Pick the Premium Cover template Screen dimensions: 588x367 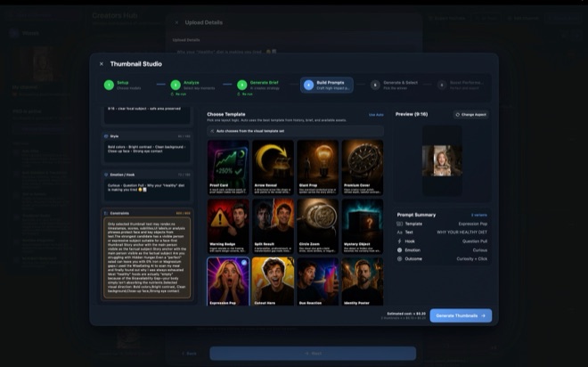(363, 167)
